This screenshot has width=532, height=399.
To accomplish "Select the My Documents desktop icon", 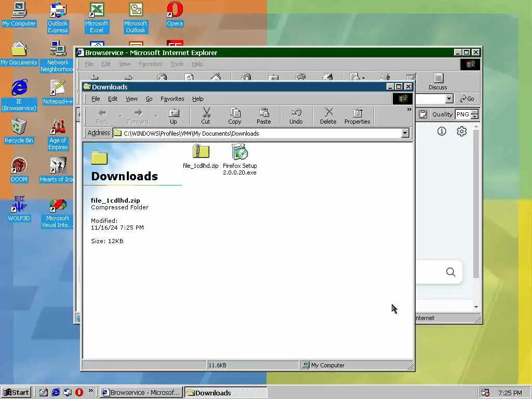I will pos(19,54).
